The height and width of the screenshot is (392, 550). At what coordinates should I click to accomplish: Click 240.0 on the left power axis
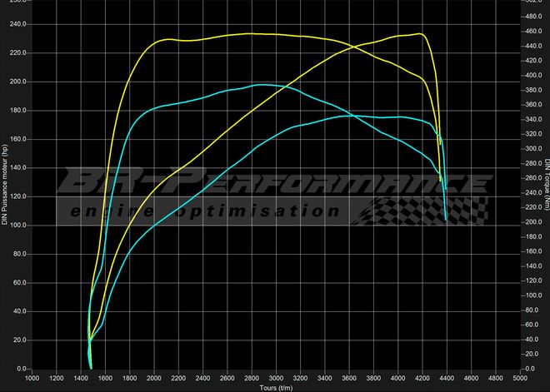coord(16,24)
